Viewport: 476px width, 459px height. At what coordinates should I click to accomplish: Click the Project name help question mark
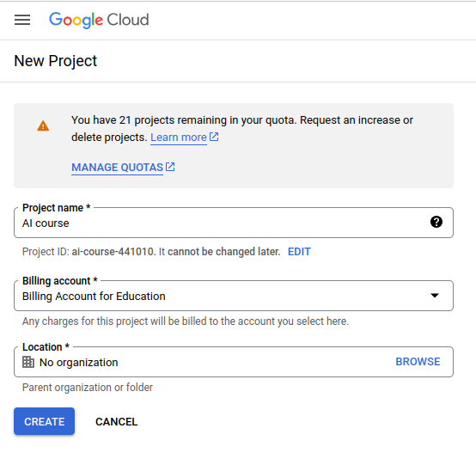click(436, 222)
